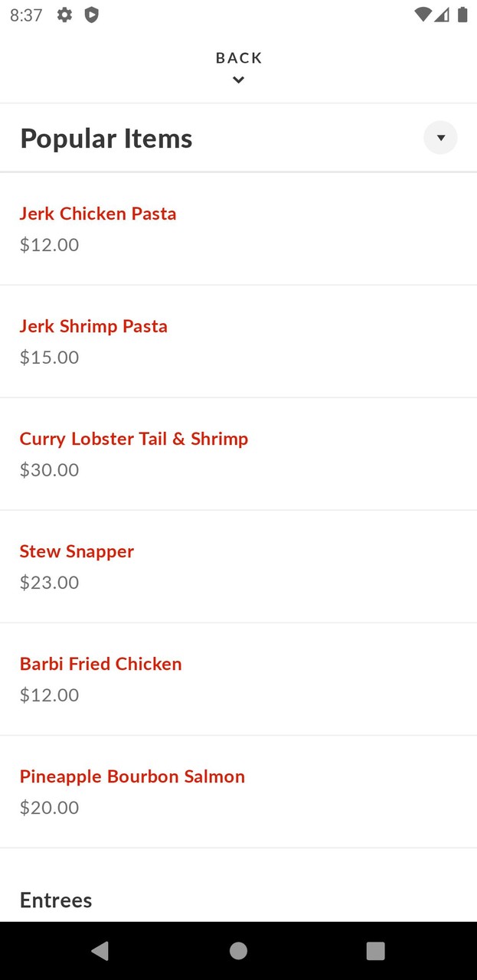This screenshot has width=477, height=980.
Task: Open Pineapple Bourbon Salmon details
Action: [x=132, y=776]
